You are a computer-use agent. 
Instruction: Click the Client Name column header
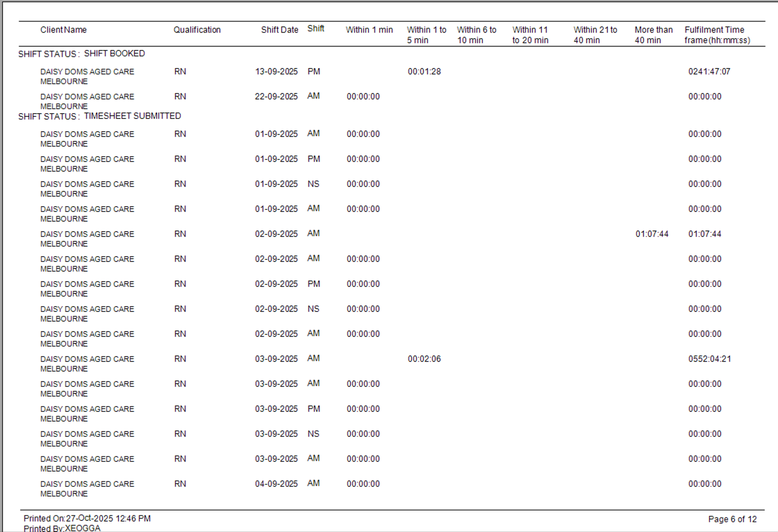click(63, 30)
